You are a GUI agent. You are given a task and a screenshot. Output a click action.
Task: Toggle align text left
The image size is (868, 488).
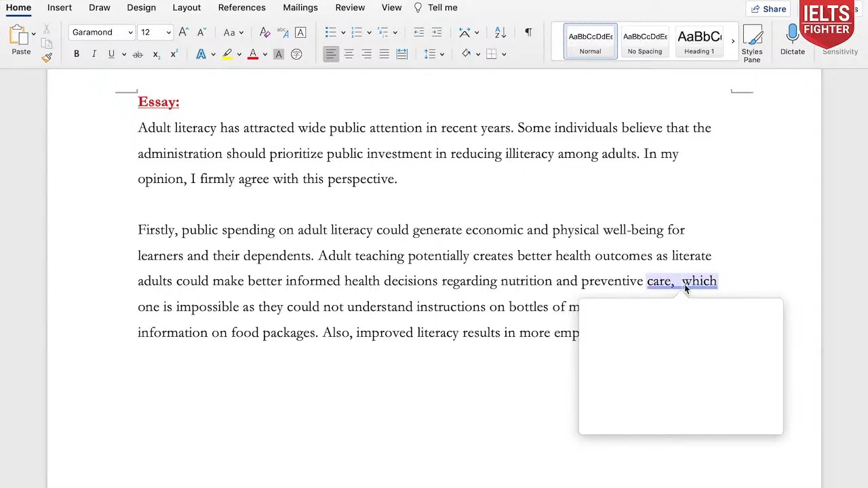(x=330, y=54)
